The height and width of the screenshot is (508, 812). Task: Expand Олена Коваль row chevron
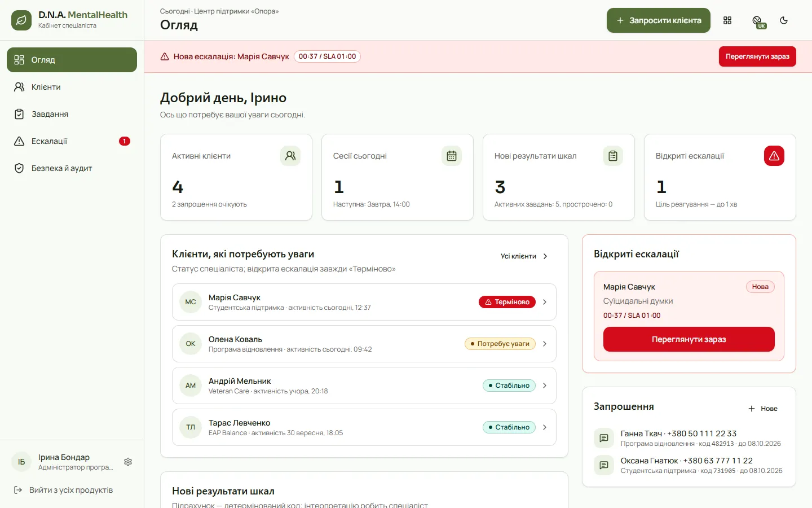[x=545, y=344]
